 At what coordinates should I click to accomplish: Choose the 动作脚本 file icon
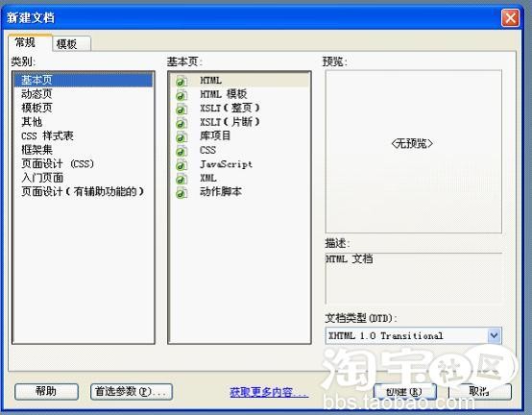pyautogui.click(x=181, y=193)
